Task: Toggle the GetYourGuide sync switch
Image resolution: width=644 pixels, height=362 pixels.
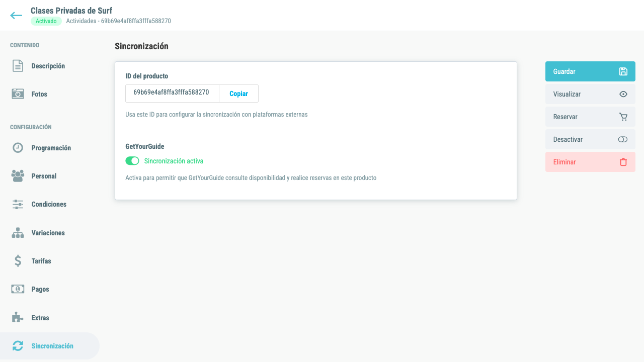Action: coord(132,161)
